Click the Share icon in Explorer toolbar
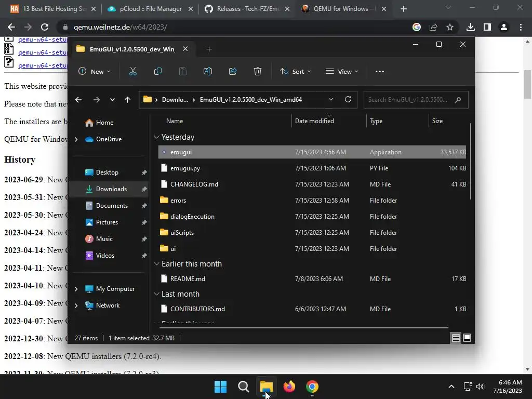The height and width of the screenshot is (399, 532). [233, 71]
